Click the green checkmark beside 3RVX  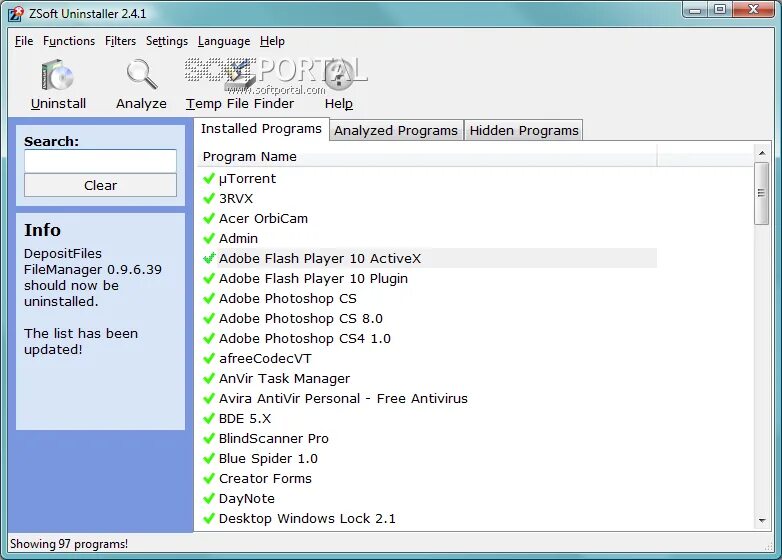(209, 198)
